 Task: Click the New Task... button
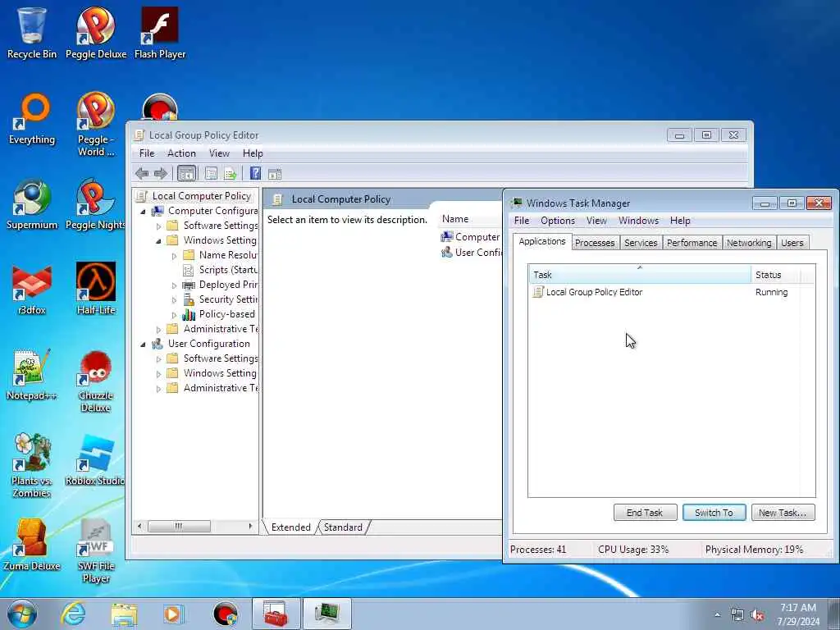pos(782,513)
